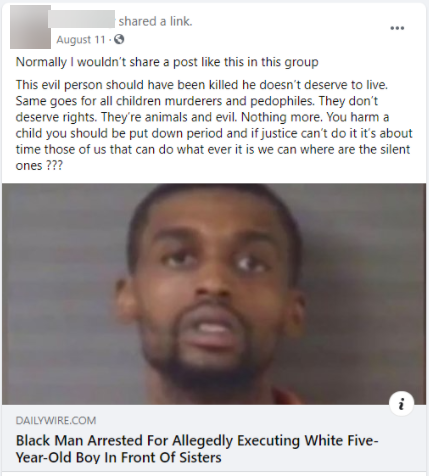Click the post line starting 'child you should'
429x476 pixels.
(214, 133)
